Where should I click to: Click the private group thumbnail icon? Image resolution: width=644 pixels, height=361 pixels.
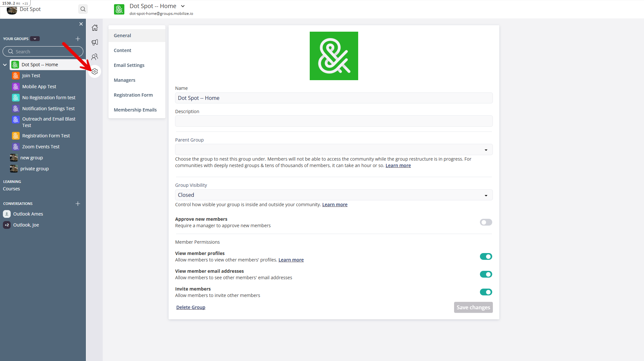(x=14, y=169)
